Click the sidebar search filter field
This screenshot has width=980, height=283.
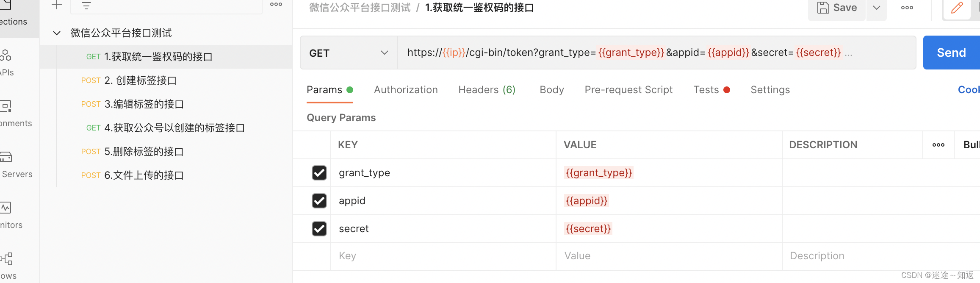[167, 6]
